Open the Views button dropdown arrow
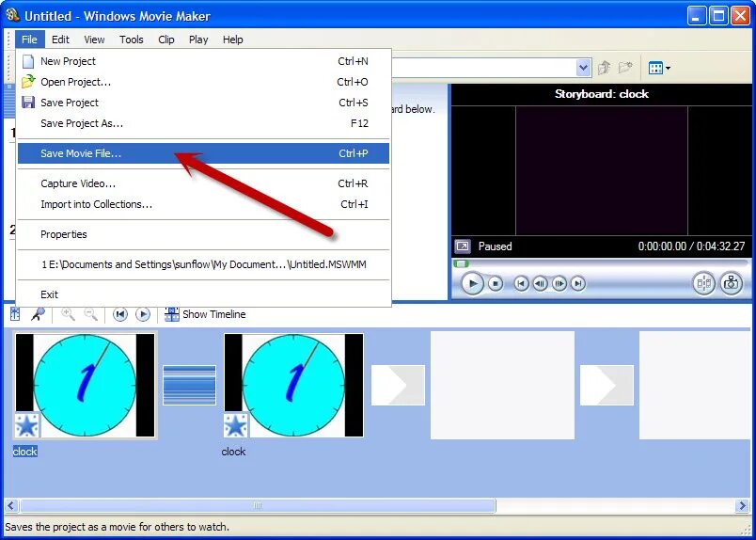 pyautogui.click(x=668, y=69)
